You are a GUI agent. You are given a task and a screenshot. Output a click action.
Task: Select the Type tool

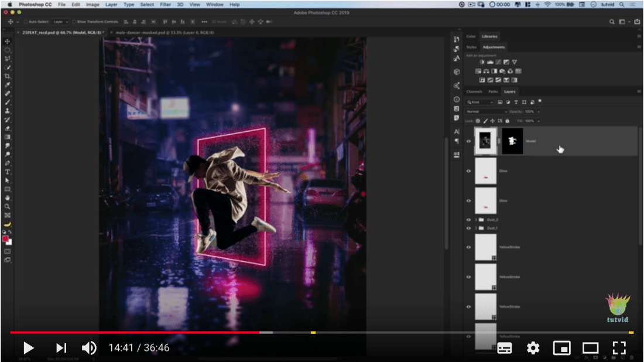[8, 172]
